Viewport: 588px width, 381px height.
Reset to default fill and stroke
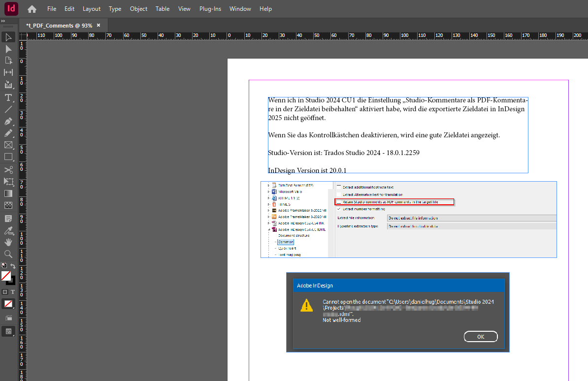[x=4, y=265]
